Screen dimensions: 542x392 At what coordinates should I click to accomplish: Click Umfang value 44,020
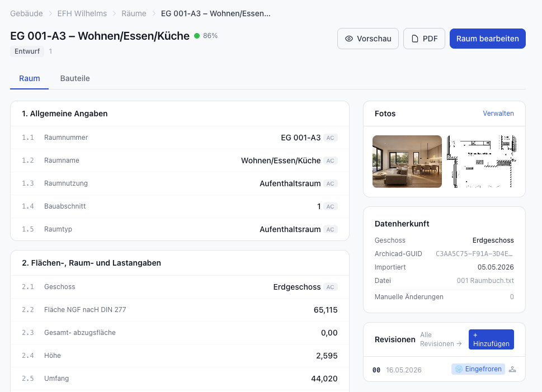click(324, 379)
